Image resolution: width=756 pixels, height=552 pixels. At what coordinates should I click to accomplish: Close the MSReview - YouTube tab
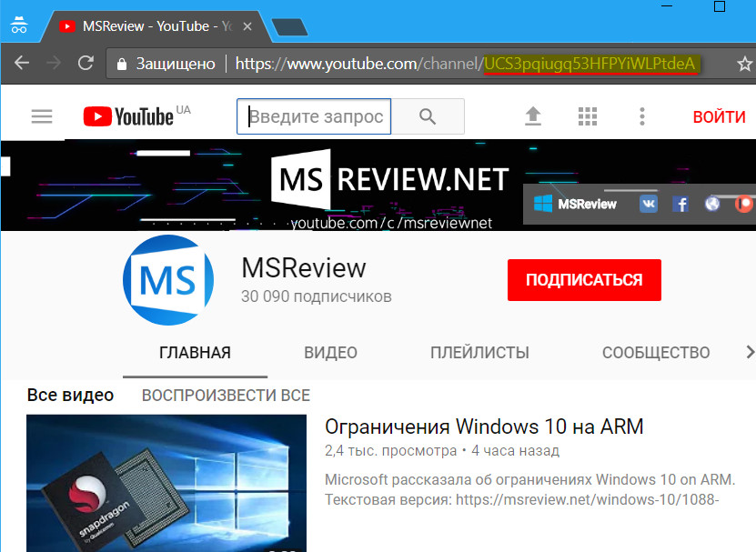point(247,26)
